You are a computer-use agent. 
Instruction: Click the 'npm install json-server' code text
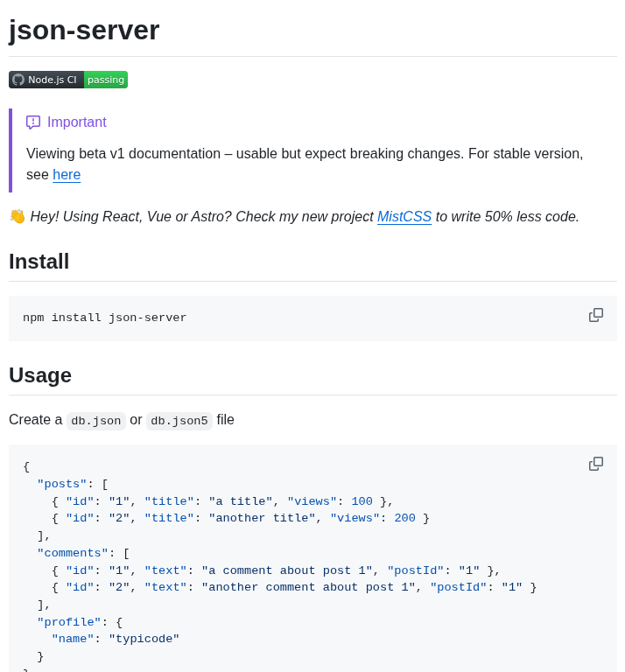coord(104,318)
